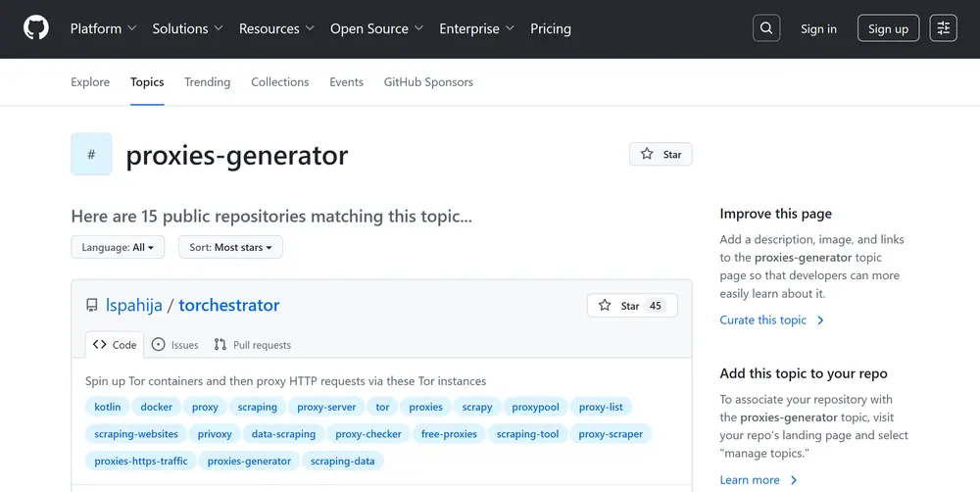The image size is (980, 492).
Task: Click the proxies-generator page heading
Action: point(237,155)
